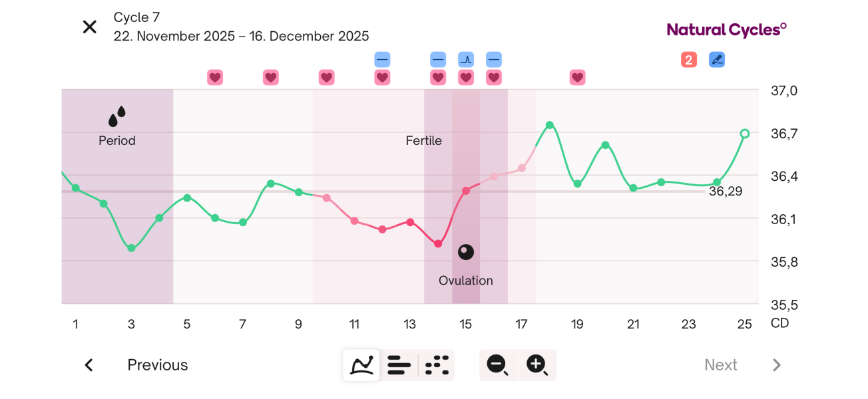The height and width of the screenshot is (399, 868).
Task: Click the 36,29 temperature reference line label
Action: click(x=726, y=191)
